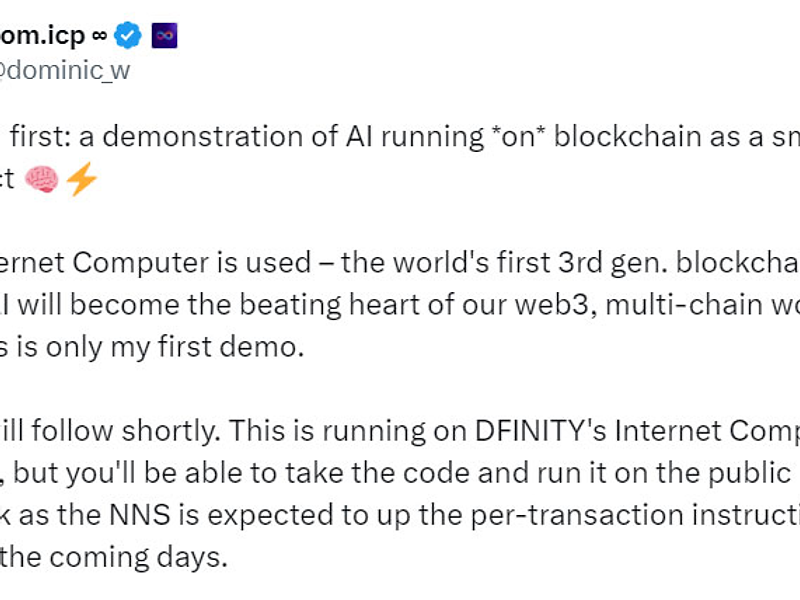
Task: Open the @dominic_w handle link
Action: [65, 70]
